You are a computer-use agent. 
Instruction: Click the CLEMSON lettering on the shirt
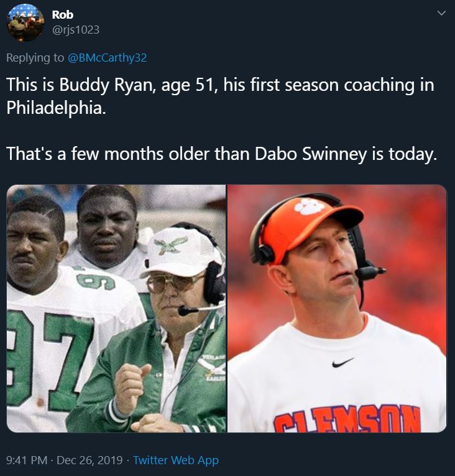click(347, 419)
